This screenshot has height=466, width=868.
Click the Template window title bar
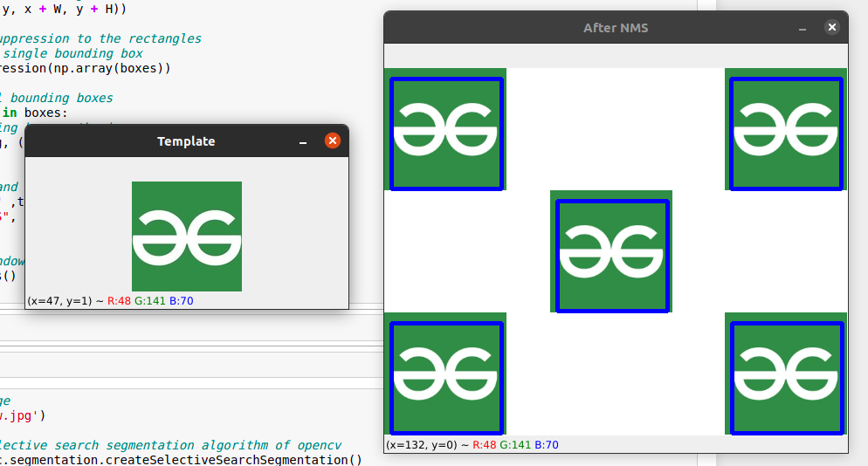click(187, 141)
